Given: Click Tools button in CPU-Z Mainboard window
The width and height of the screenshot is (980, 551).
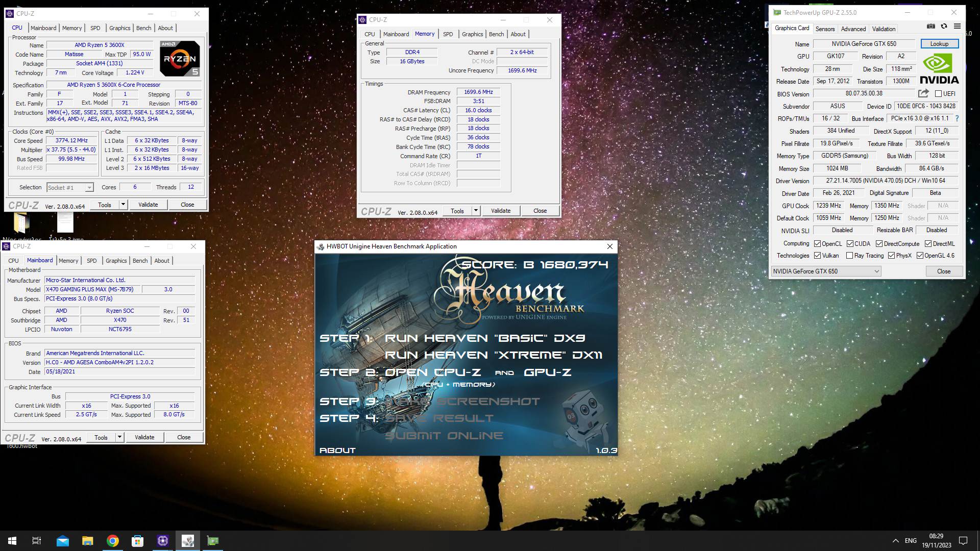Looking at the screenshot, I should tap(101, 437).
